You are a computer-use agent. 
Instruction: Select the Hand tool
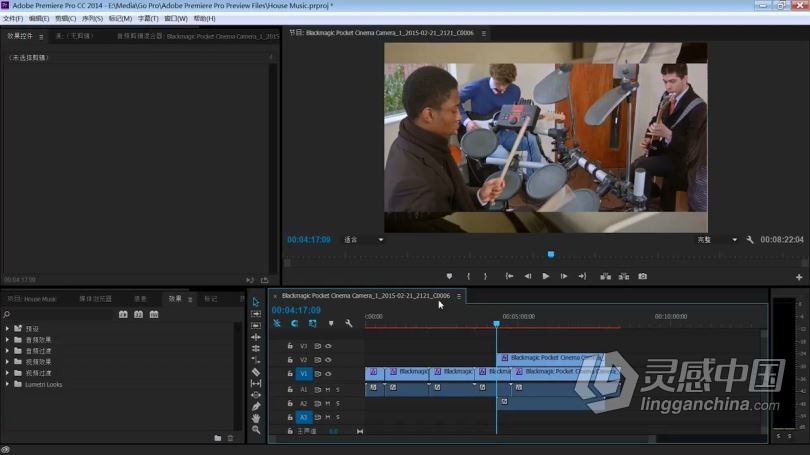point(256,418)
